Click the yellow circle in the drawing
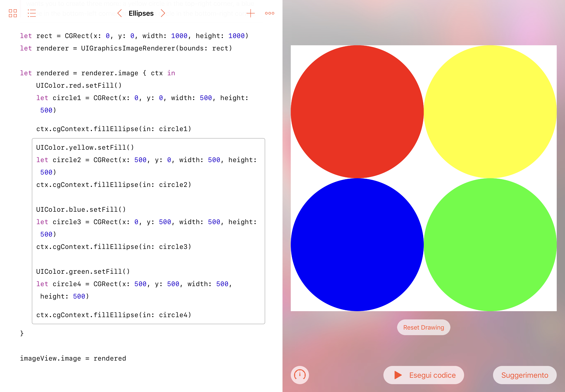 [490, 112]
